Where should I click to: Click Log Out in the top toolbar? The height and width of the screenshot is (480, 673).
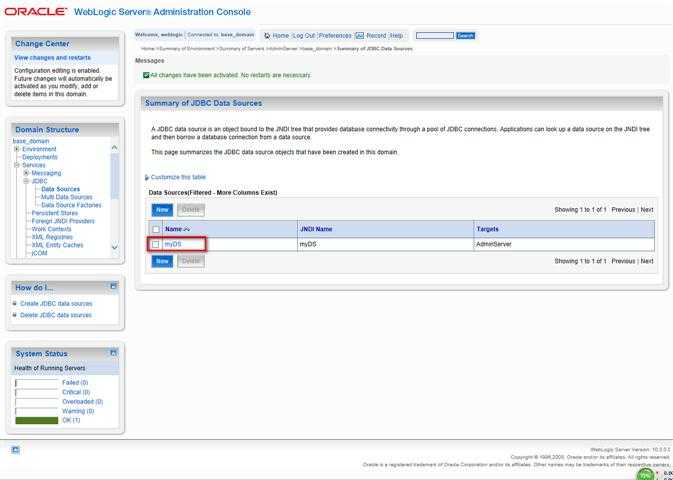tap(304, 36)
